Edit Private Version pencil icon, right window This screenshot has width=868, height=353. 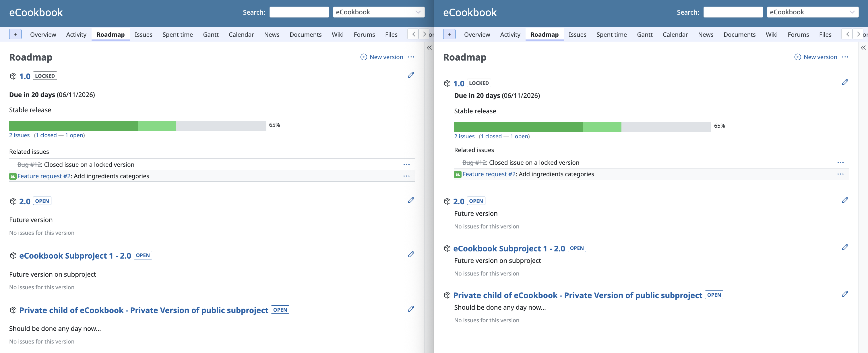(x=845, y=294)
